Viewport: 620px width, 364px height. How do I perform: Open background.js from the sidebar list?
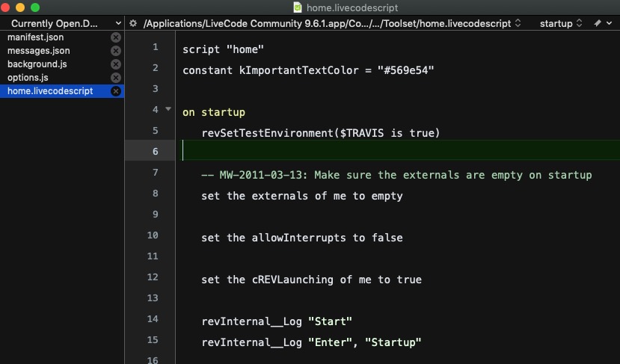pos(37,64)
